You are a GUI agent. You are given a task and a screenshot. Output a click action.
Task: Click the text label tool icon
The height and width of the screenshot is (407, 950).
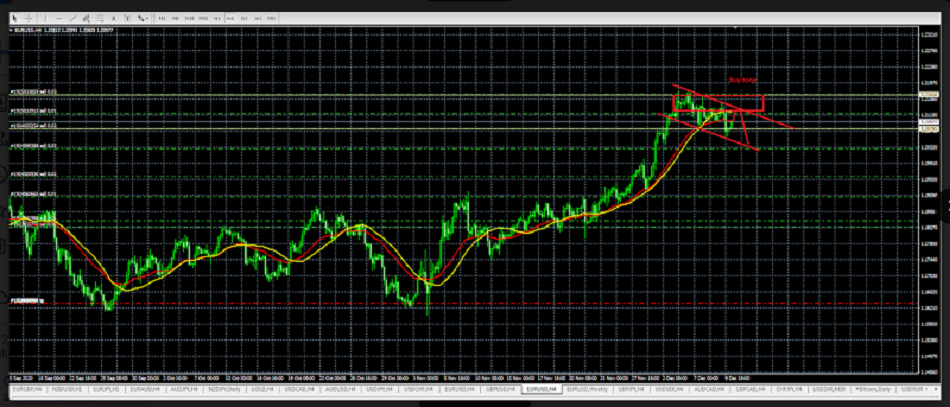click(x=127, y=18)
